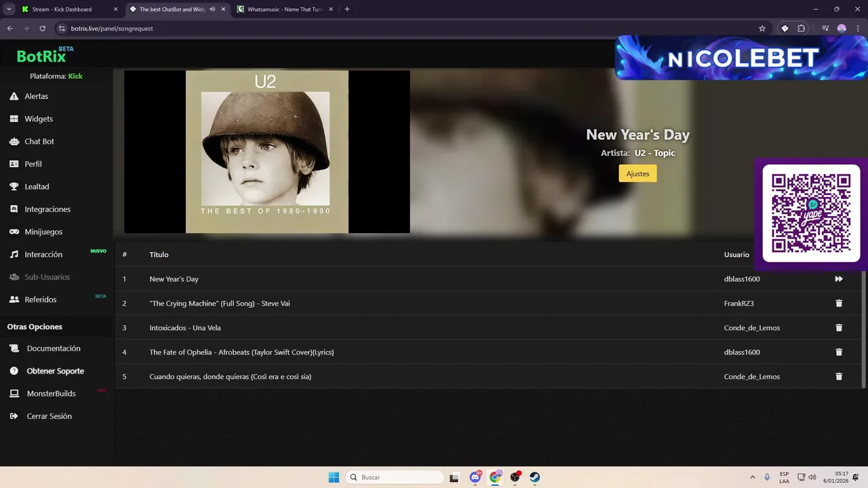Open the Windows Start menu
The width and height of the screenshot is (868, 488).
(334, 477)
